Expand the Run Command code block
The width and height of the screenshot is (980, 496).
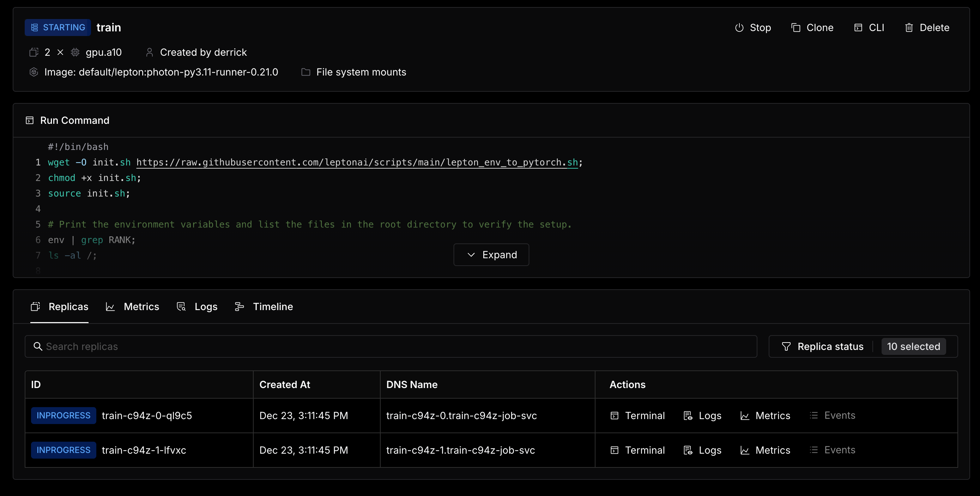[491, 254]
